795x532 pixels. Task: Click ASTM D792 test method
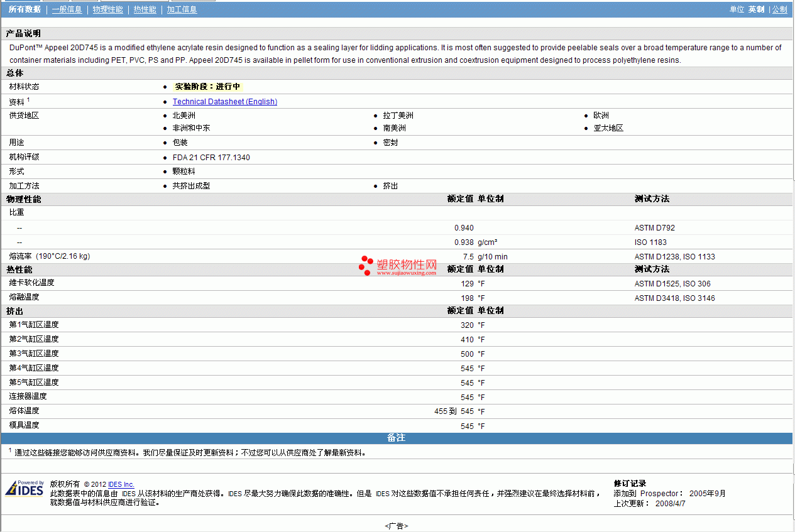(x=654, y=228)
